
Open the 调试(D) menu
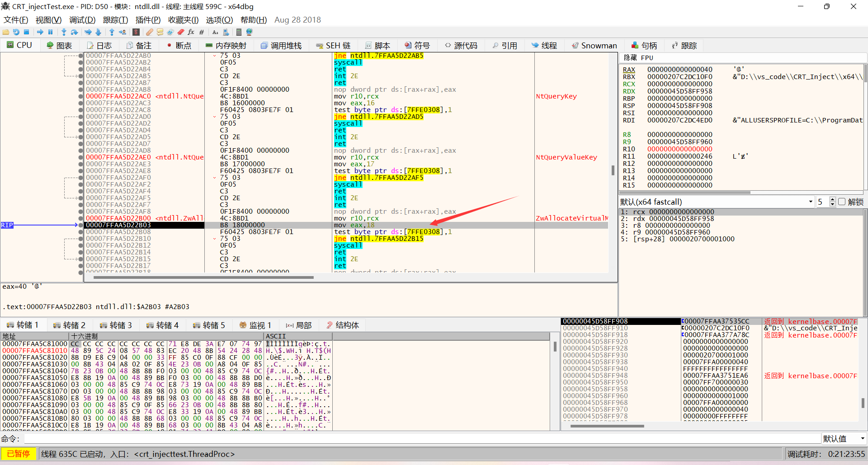[x=82, y=20]
